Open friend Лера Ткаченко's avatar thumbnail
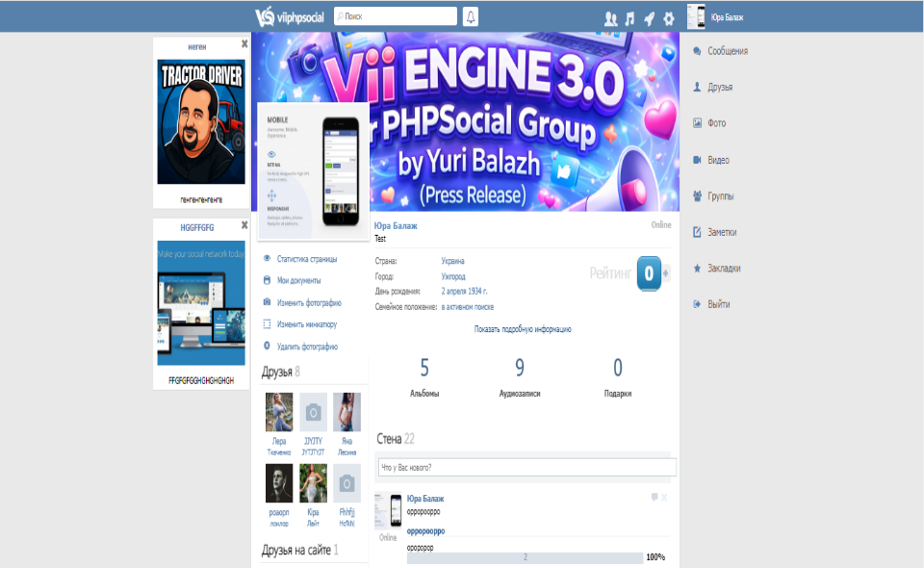Viewport: 924px width, 568px height. (x=279, y=412)
